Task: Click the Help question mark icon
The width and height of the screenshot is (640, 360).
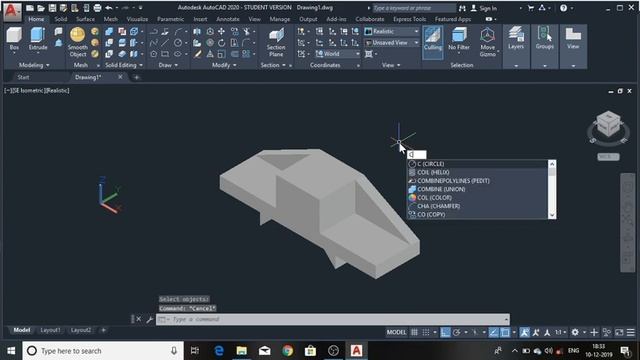Action: 563,8
